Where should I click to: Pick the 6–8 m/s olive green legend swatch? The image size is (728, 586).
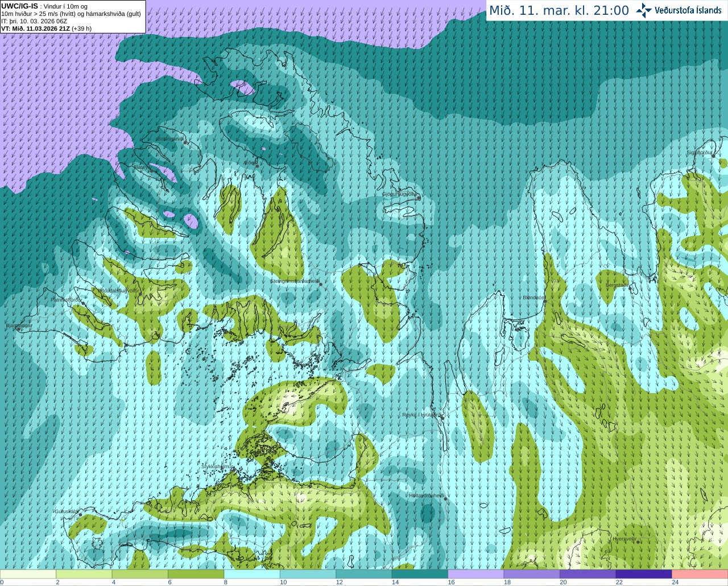click(196, 574)
